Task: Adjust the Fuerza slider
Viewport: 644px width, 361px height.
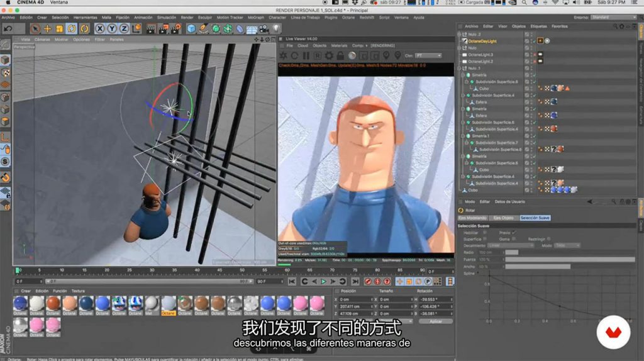Action: tap(570, 260)
